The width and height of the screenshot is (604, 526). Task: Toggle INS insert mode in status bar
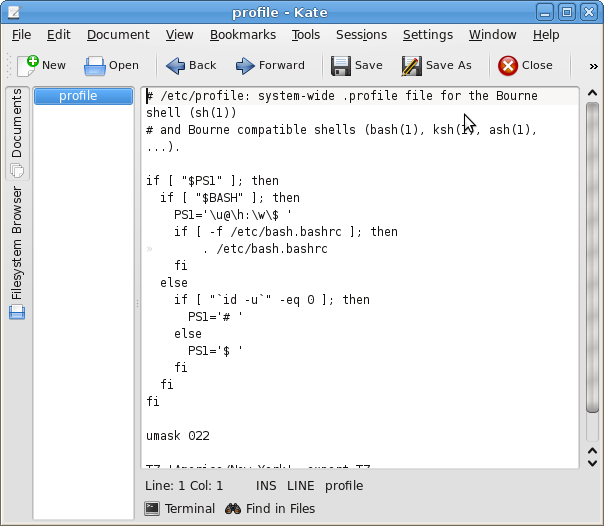click(x=266, y=486)
